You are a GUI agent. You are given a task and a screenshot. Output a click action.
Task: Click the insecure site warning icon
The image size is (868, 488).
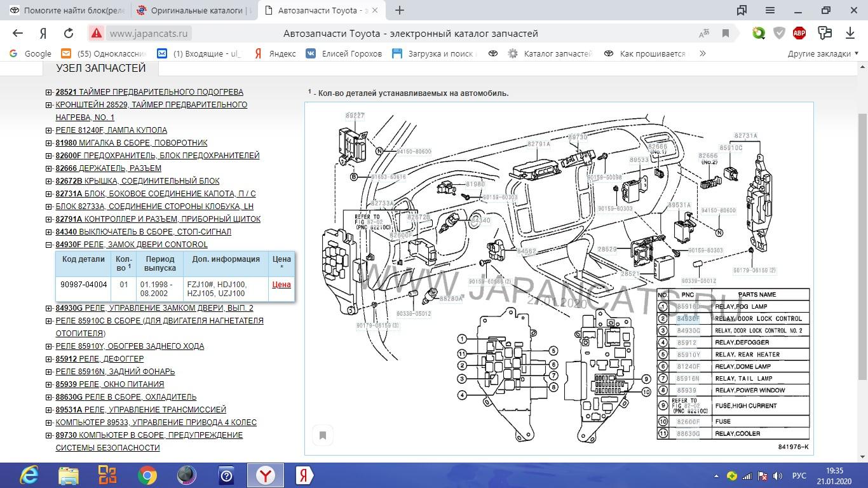97,33
